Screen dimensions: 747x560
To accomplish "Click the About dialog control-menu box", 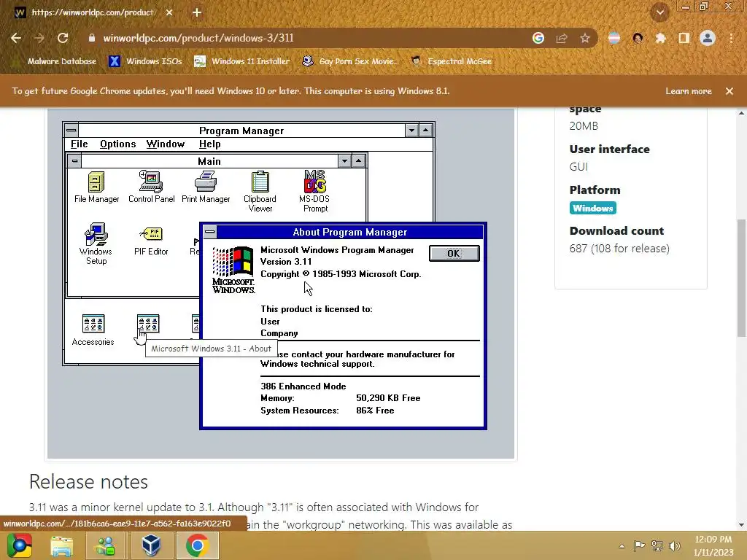I will point(209,232).
